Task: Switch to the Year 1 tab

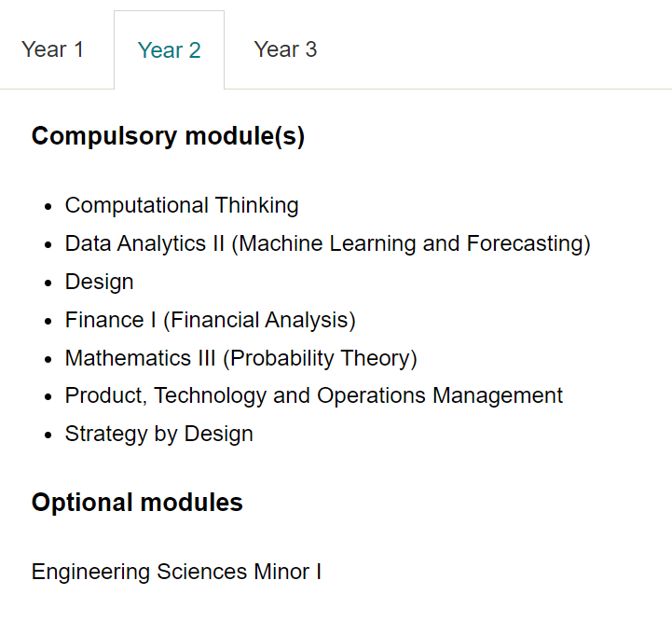Action: [52, 49]
